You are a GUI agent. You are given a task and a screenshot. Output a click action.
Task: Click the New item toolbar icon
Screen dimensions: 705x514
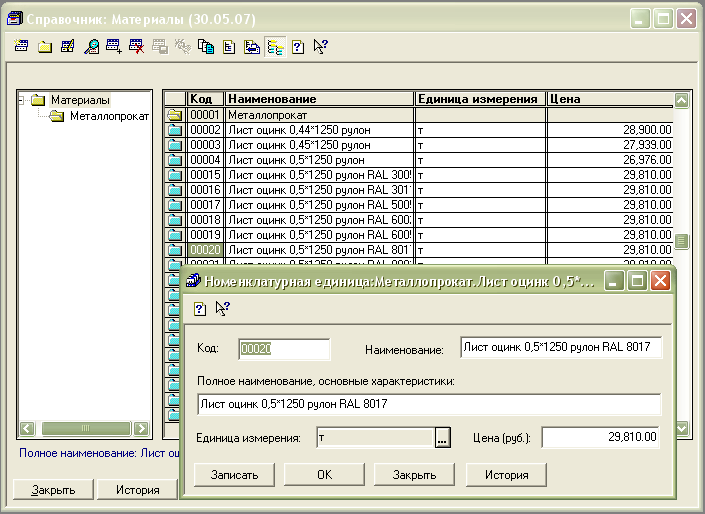click(23, 46)
